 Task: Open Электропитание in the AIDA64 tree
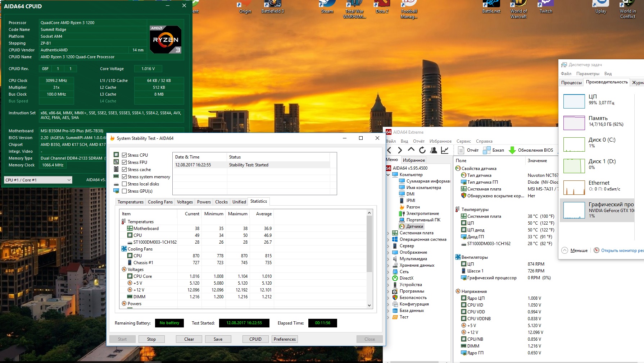(x=419, y=213)
